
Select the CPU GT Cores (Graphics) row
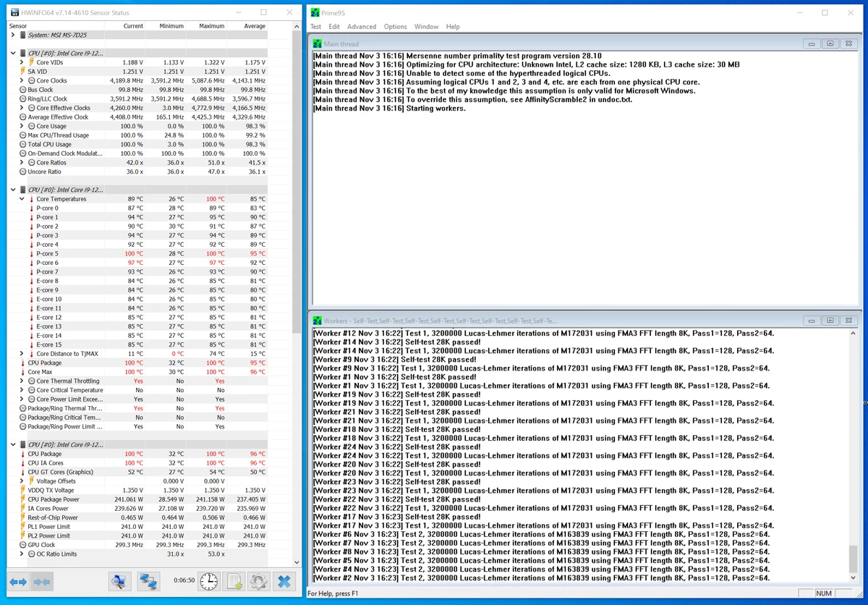[137, 472]
